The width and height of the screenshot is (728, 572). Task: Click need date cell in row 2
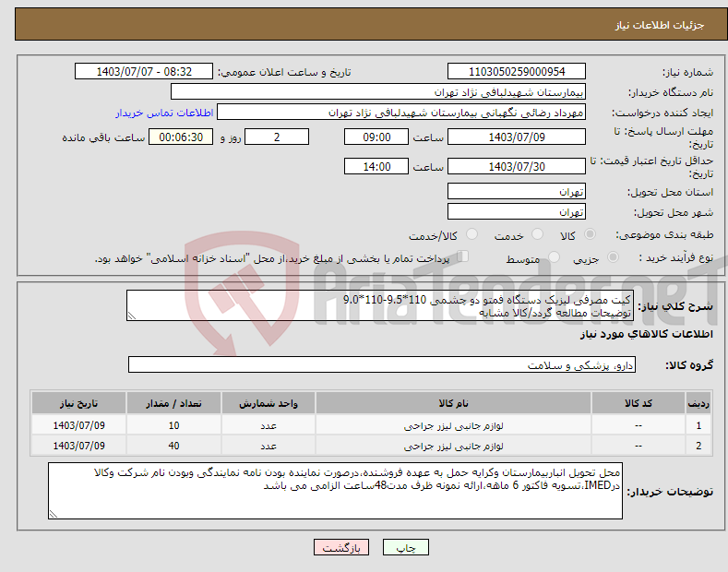[x=79, y=446]
